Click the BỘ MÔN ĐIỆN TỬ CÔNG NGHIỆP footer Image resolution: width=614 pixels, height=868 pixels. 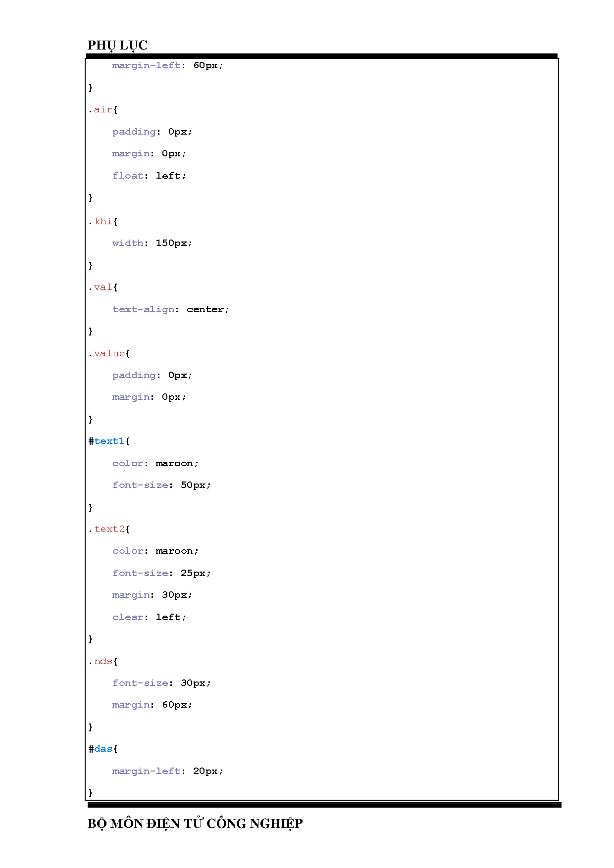[x=195, y=823]
